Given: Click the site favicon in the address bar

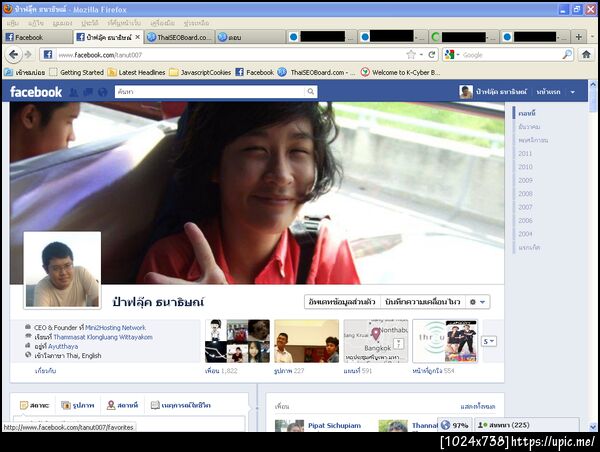Looking at the screenshot, I should pos(48,55).
